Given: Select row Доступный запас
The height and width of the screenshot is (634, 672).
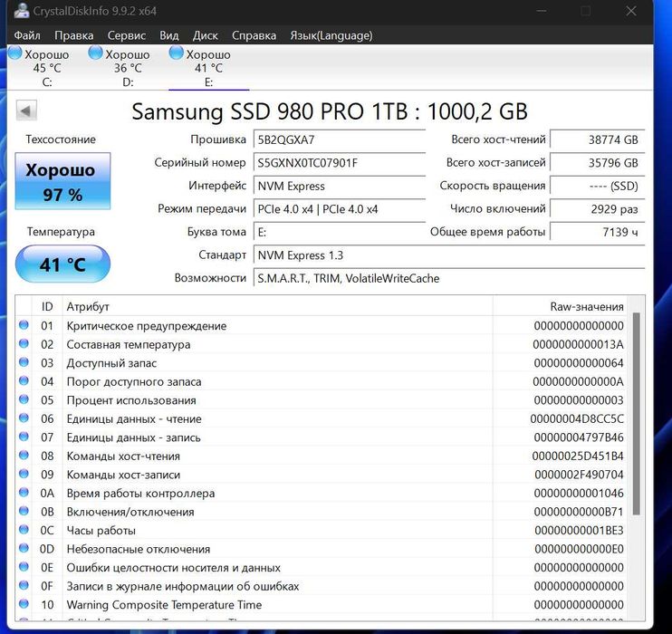Looking at the screenshot, I should point(322,363).
